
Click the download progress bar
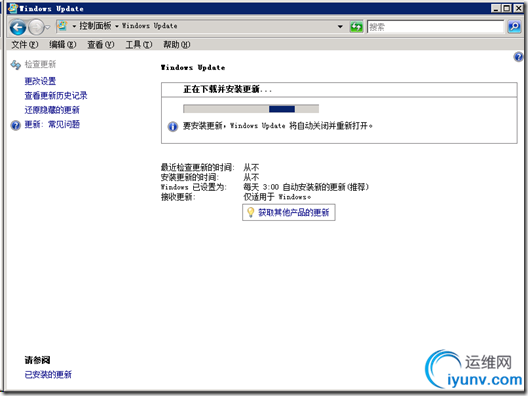click(x=251, y=109)
